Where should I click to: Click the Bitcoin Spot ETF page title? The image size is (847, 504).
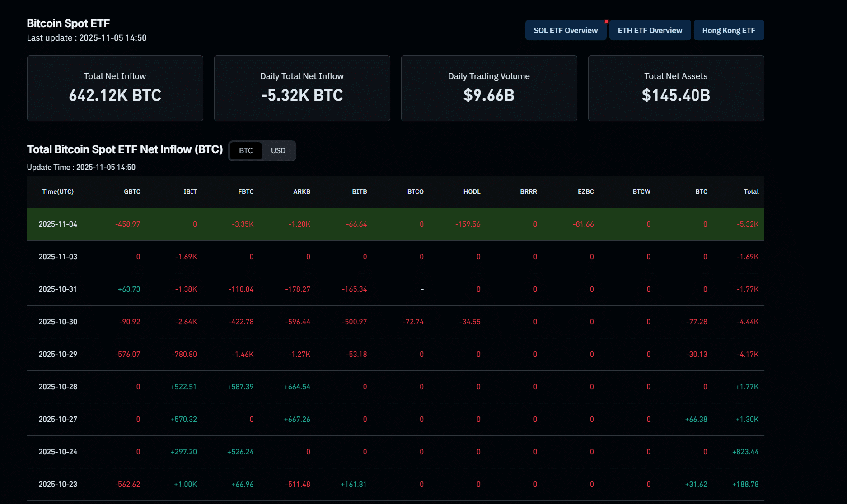(x=68, y=23)
